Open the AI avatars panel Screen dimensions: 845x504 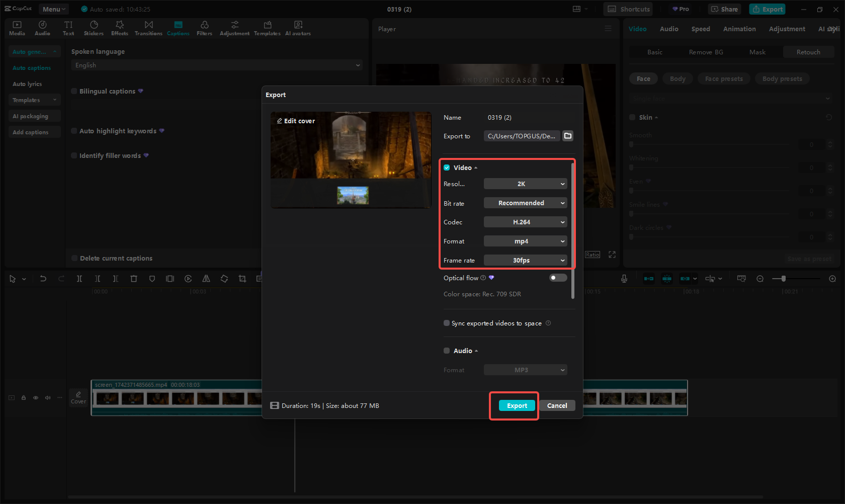click(298, 28)
